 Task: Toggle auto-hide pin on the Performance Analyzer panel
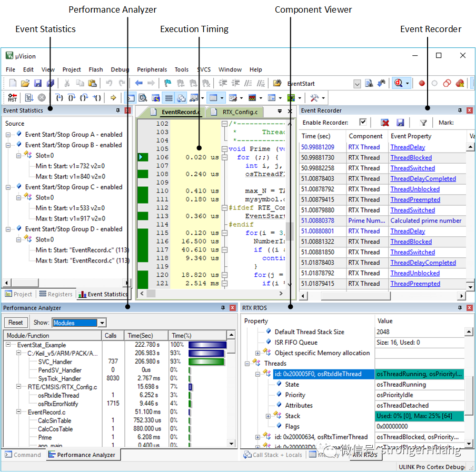223,308
